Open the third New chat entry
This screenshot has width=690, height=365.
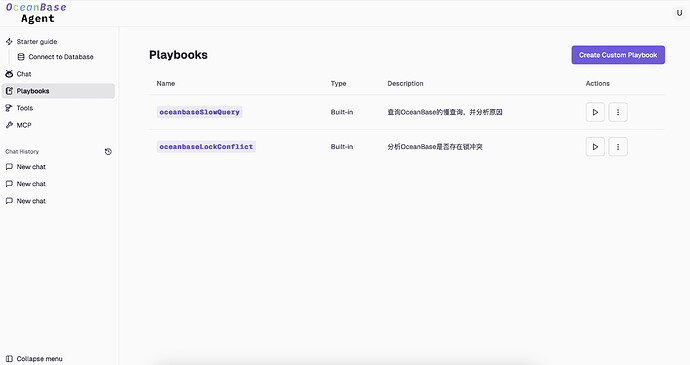[x=58, y=201]
